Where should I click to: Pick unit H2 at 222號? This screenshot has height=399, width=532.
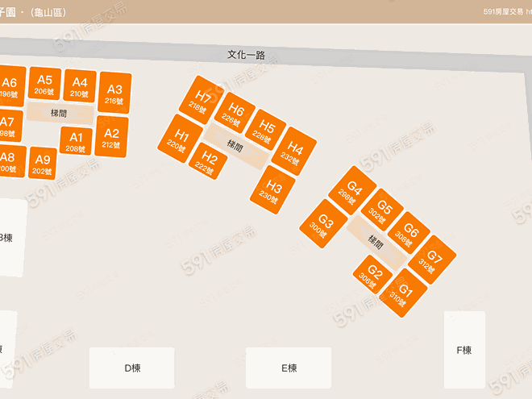pos(207,162)
